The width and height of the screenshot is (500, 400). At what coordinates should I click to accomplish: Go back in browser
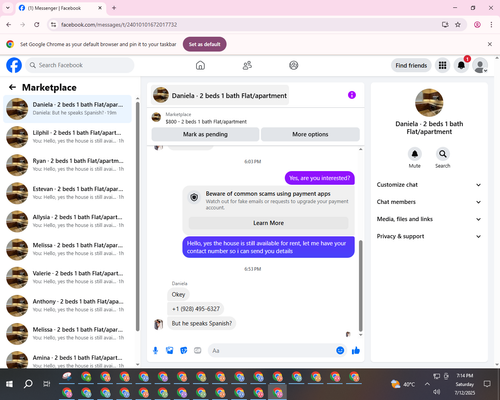(9, 25)
